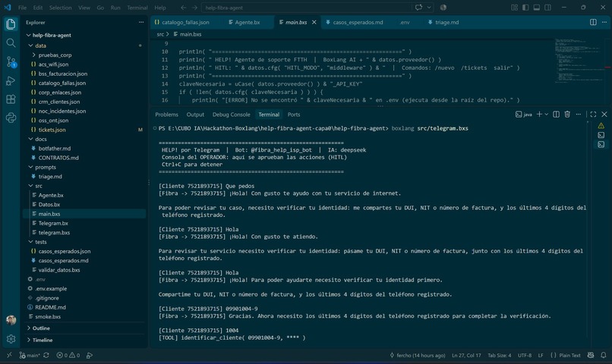Viewport: 612px width, 364px height.
Task: Click the Copilot chat icon in title bar
Action: point(418,8)
